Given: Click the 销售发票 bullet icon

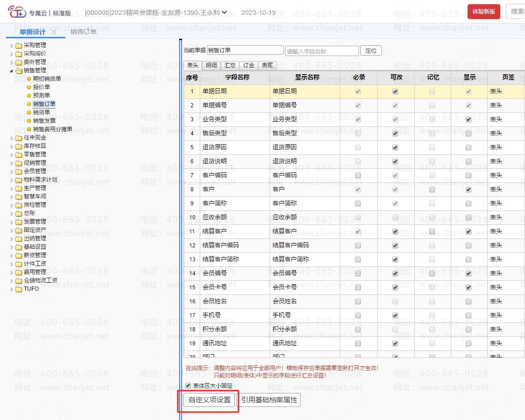Looking at the screenshot, I should 29,121.
